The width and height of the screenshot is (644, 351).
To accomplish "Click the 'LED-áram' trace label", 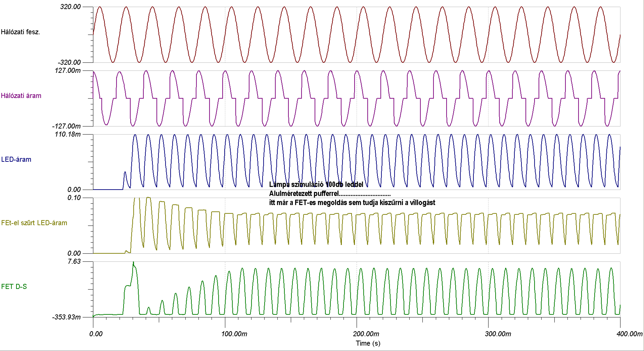I will pos(16,159).
